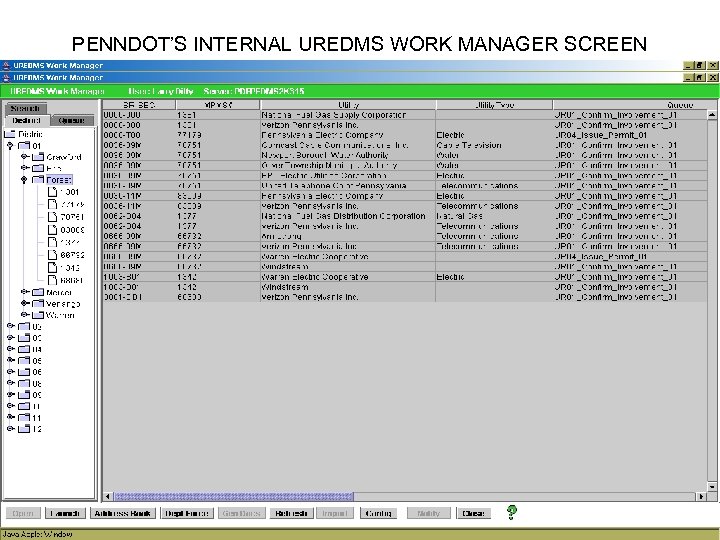This screenshot has width=720, height=540.
Task: Collapse the Forest county node
Action: click(x=24, y=180)
